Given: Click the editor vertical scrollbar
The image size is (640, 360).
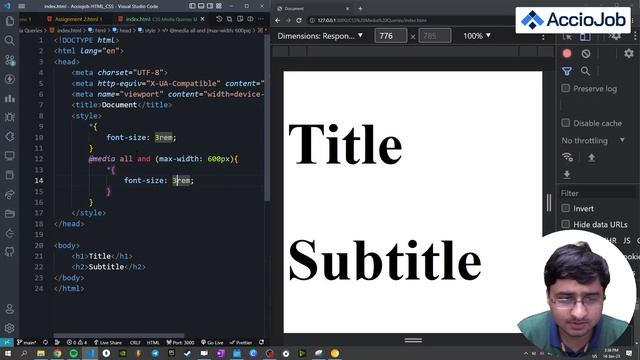Looking at the screenshot, I should tap(267, 118).
